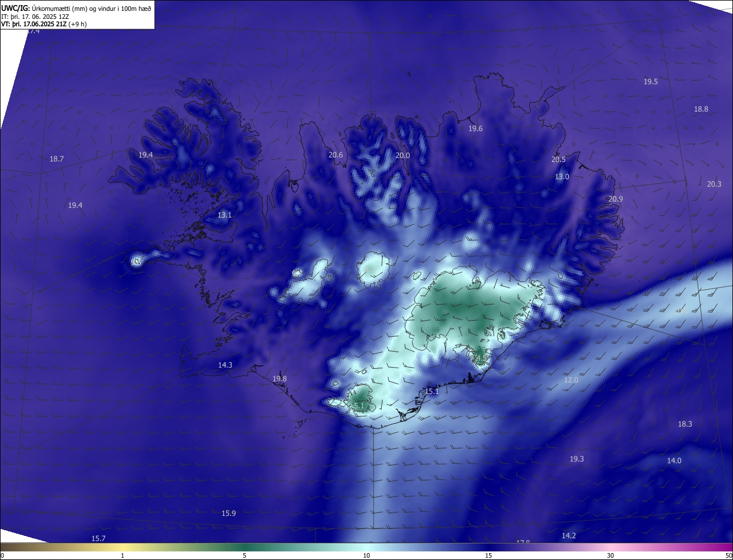This screenshot has width=733, height=560.
Task: Select the 14.0 value label
Action: (674, 461)
